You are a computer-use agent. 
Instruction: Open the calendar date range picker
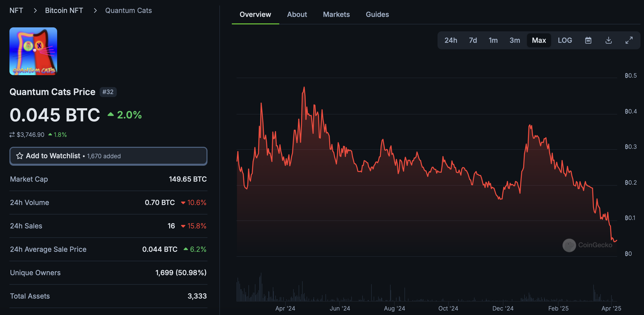coord(588,40)
